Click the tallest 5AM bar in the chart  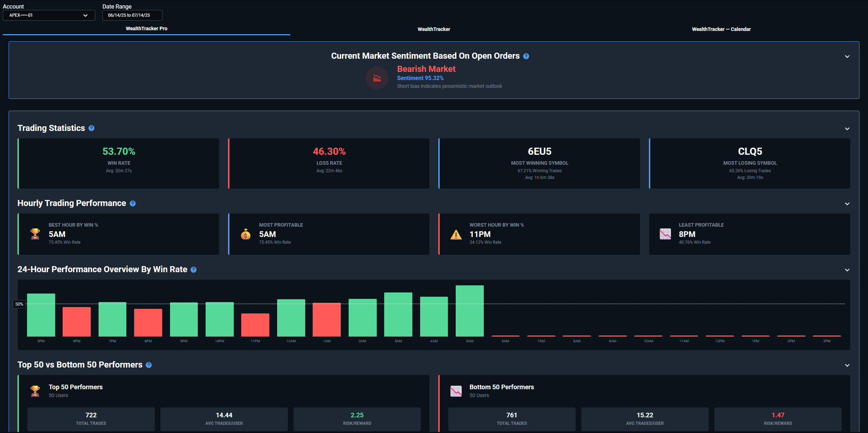[x=470, y=311]
